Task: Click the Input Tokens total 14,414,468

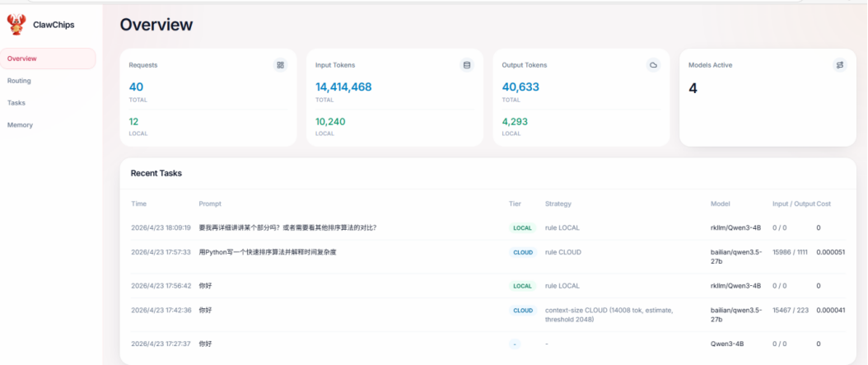Action: coord(343,87)
